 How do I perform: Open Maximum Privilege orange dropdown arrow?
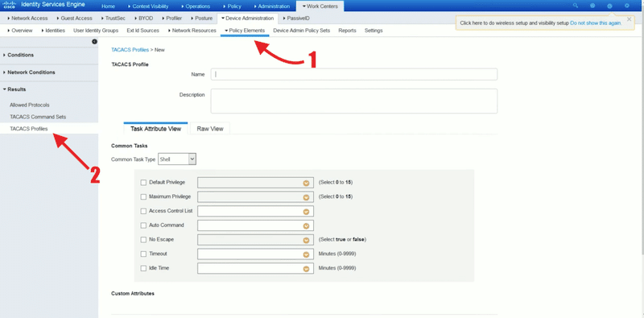click(x=306, y=197)
